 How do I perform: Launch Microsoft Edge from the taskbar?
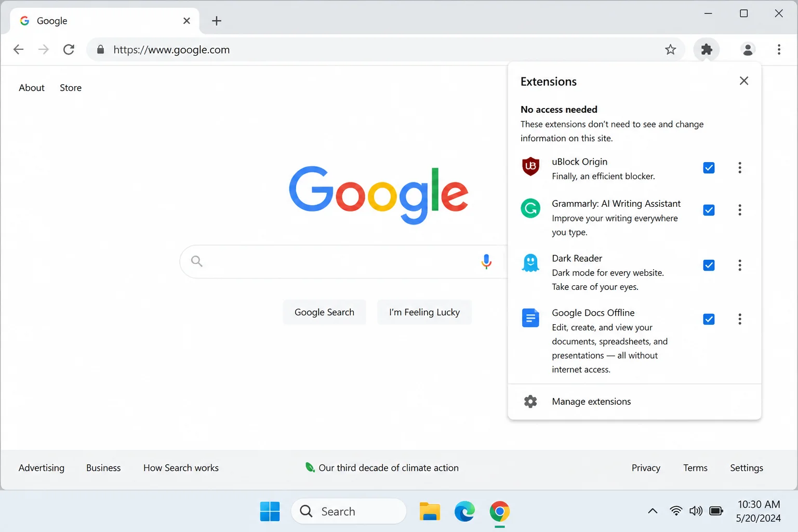[464, 511]
